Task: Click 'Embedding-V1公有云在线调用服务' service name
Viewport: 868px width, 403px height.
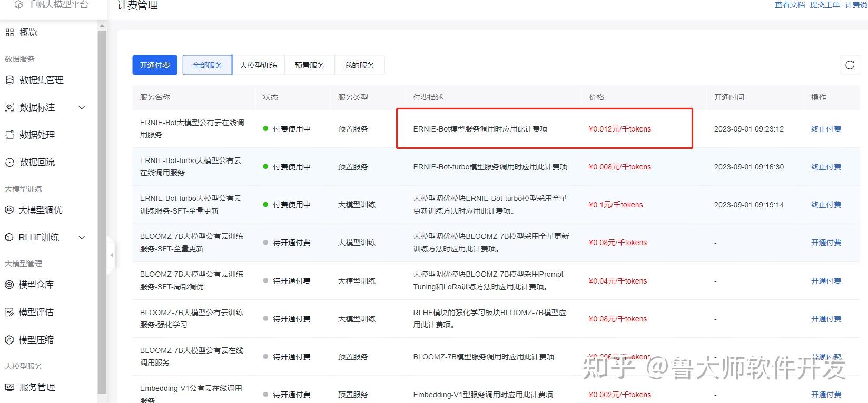Action: coord(191,394)
